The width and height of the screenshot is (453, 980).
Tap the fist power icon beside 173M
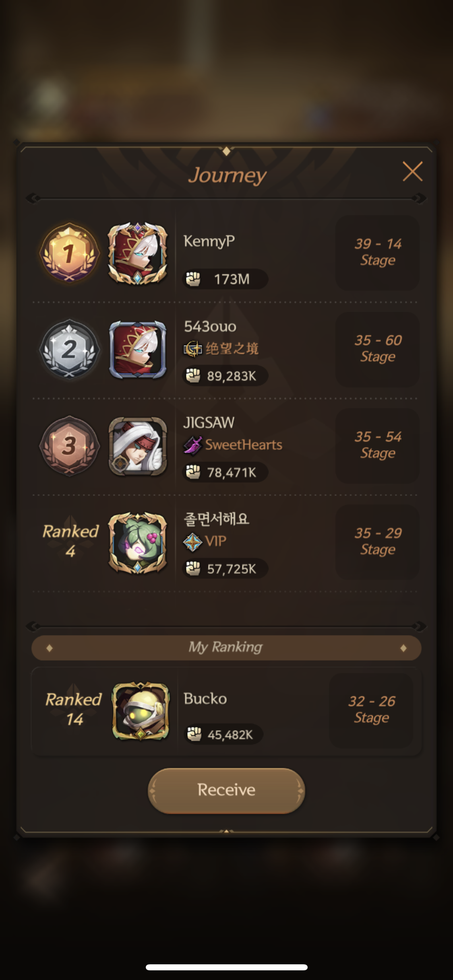coord(193,279)
